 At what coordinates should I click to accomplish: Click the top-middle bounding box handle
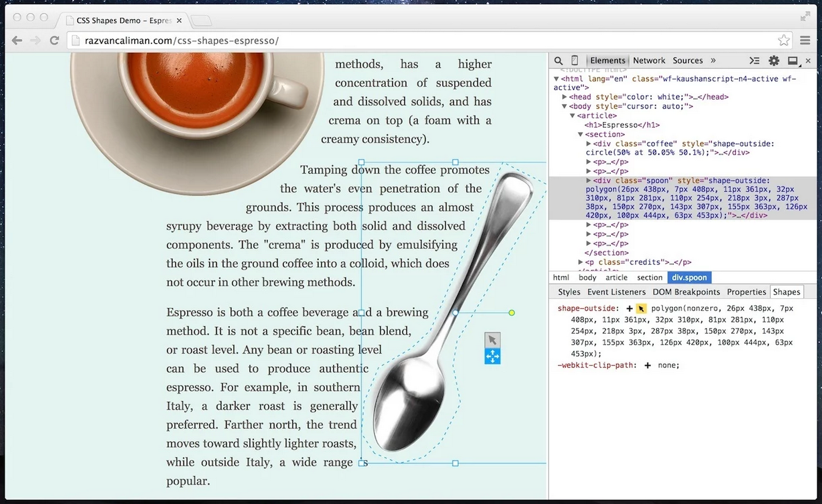pos(455,162)
